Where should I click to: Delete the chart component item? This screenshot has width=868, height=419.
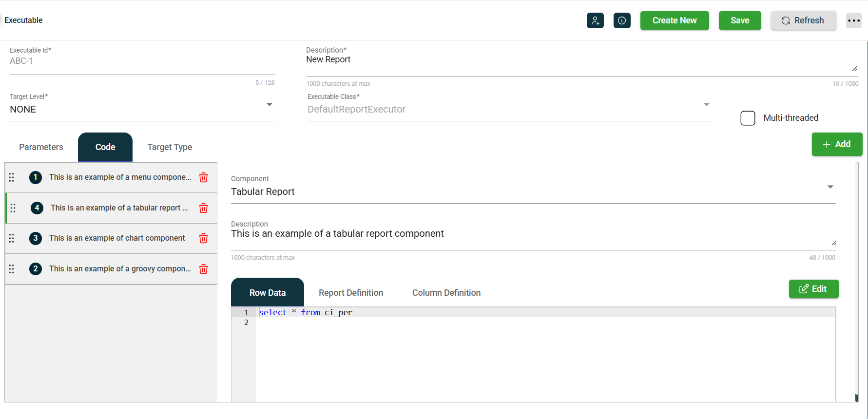[x=204, y=238]
